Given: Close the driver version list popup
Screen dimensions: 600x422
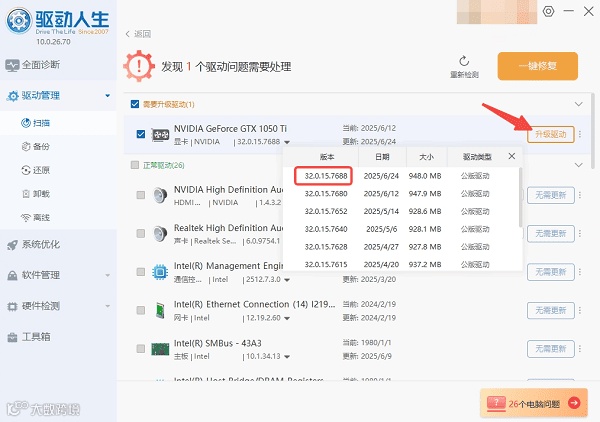Looking at the screenshot, I should coord(512,156).
